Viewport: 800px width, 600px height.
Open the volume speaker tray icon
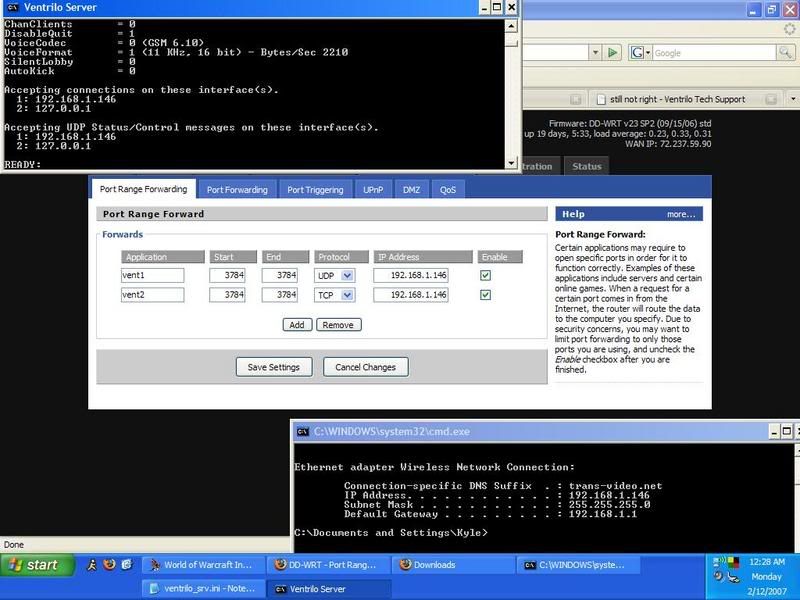tap(719, 577)
